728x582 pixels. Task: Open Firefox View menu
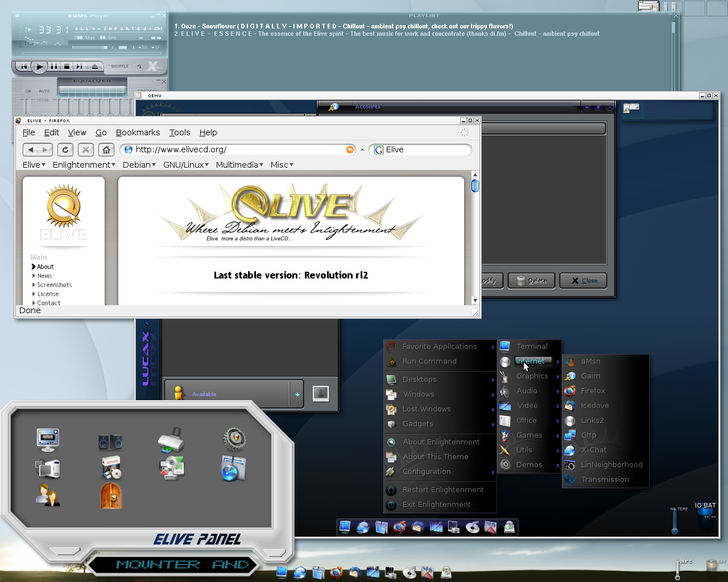(x=77, y=132)
